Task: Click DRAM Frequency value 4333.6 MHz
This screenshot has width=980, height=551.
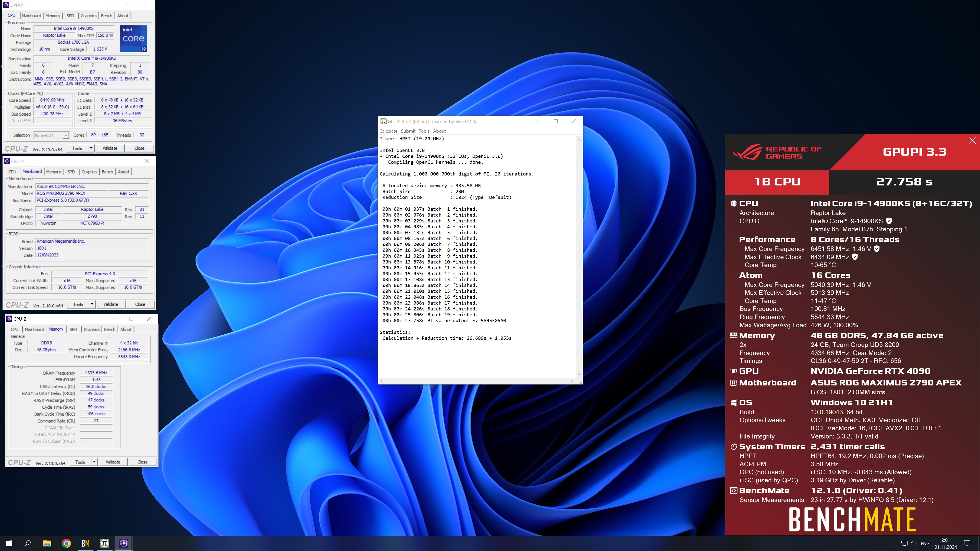Action: tap(96, 373)
